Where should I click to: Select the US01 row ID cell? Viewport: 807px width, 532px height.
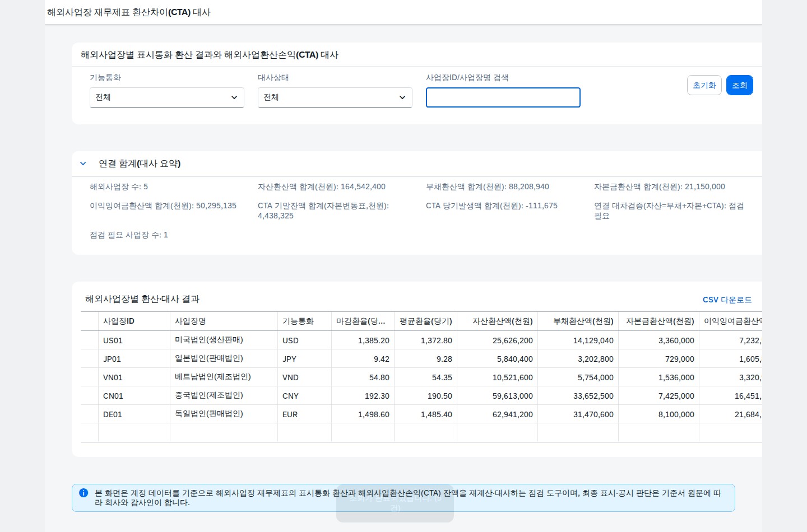point(134,340)
